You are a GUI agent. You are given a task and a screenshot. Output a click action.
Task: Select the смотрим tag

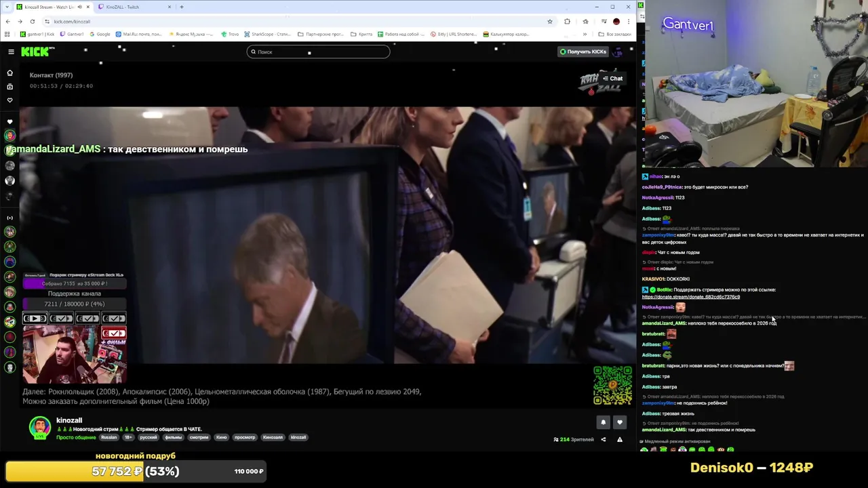(199, 437)
